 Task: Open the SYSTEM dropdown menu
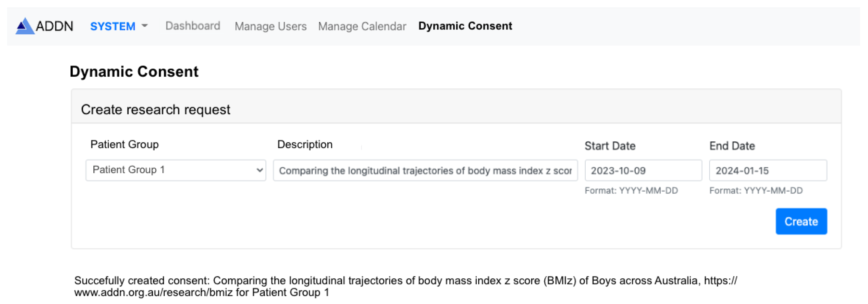point(113,26)
